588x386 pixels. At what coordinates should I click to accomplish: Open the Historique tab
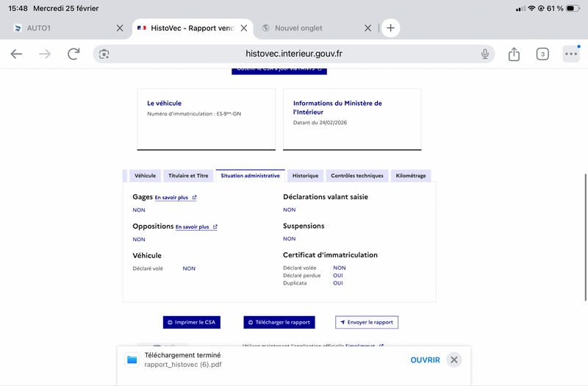tap(305, 176)
